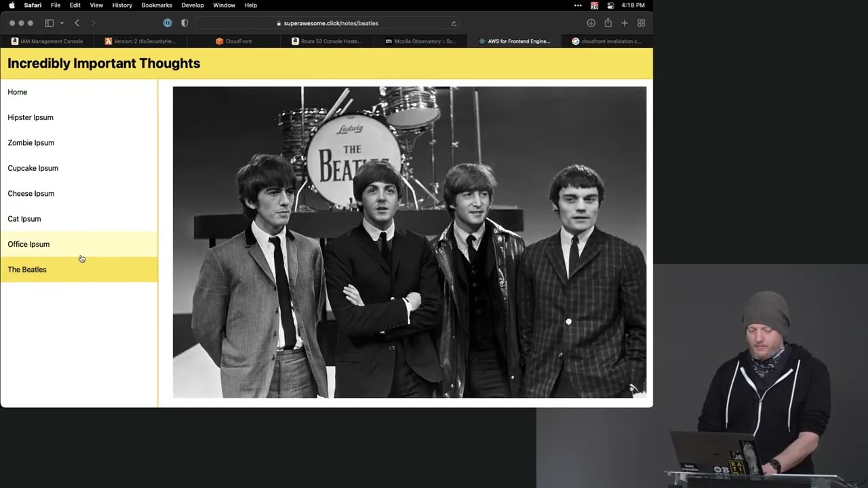Click the 4:18 PM clock
This screenshot has width=868, height=488.
click(x=633, y=5)
